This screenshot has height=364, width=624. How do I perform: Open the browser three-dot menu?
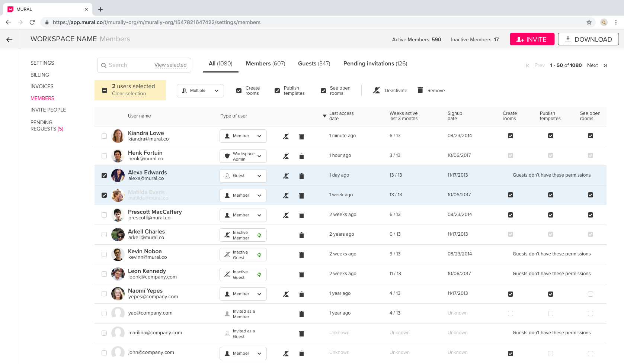(616, 22)
